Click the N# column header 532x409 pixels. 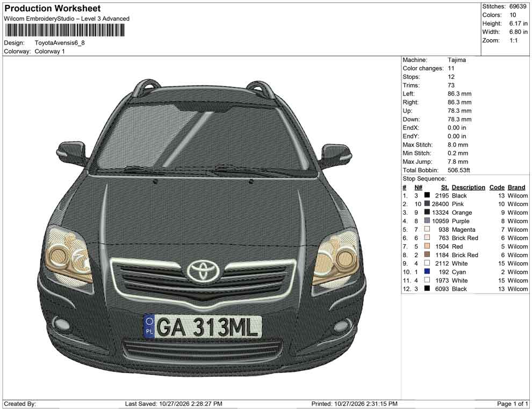point(418,187)
